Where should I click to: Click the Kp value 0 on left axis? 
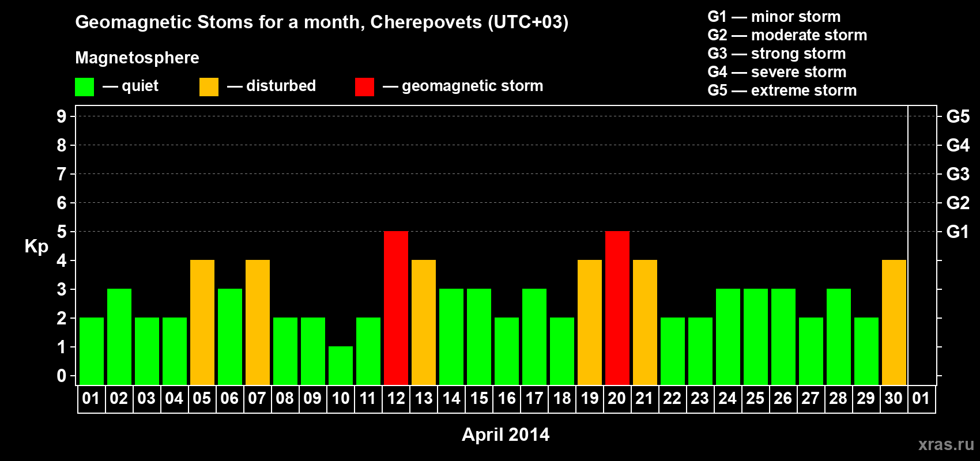pyautogui.click(x=62, y=376)
